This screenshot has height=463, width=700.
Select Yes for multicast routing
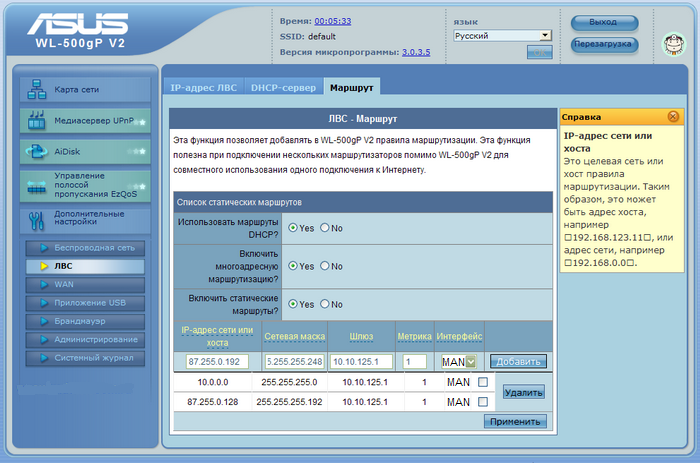(293, 266)
